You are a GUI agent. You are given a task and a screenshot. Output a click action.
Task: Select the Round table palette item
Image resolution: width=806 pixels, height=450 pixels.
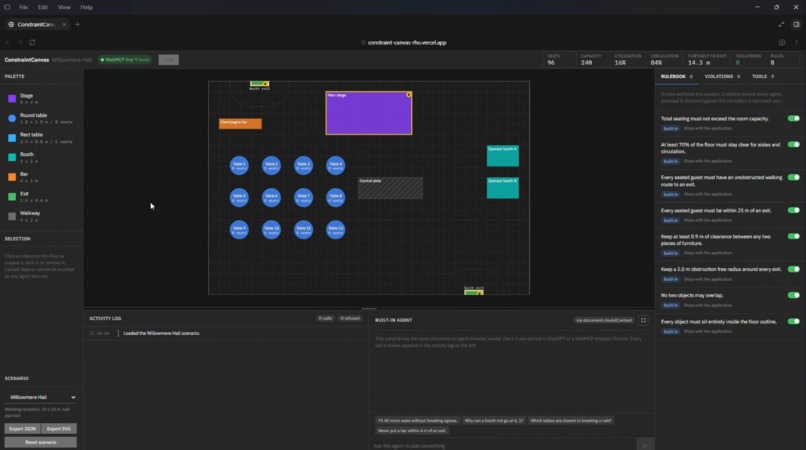click(x=40, y=118)
